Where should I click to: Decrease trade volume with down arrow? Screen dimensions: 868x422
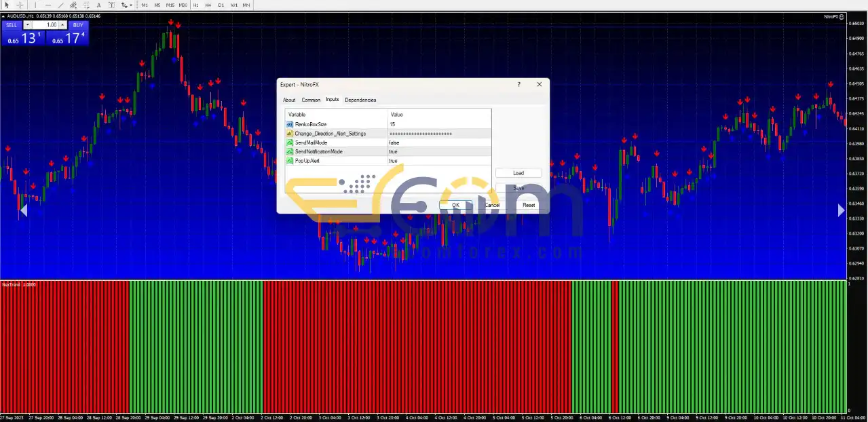[27, 25]
